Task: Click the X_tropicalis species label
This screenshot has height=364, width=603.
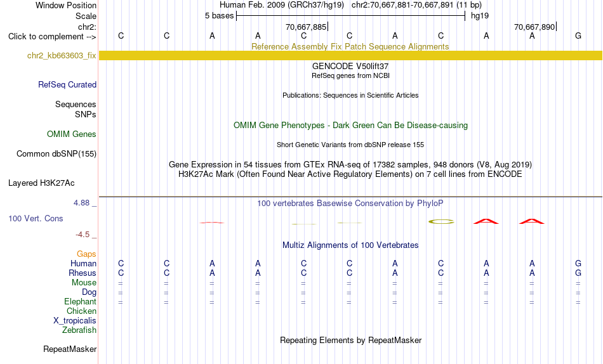Action: [x=75, y=321]
